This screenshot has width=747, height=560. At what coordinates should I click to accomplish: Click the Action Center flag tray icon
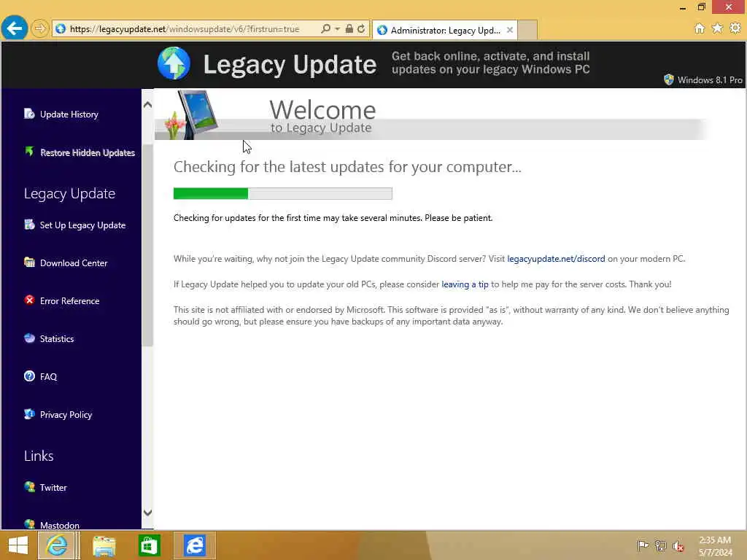click(x=643, y=545)
